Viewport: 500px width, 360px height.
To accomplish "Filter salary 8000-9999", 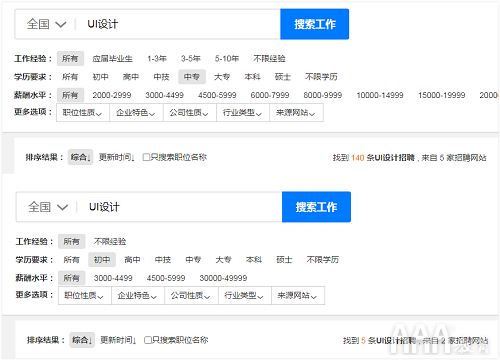I will [323, 95].
